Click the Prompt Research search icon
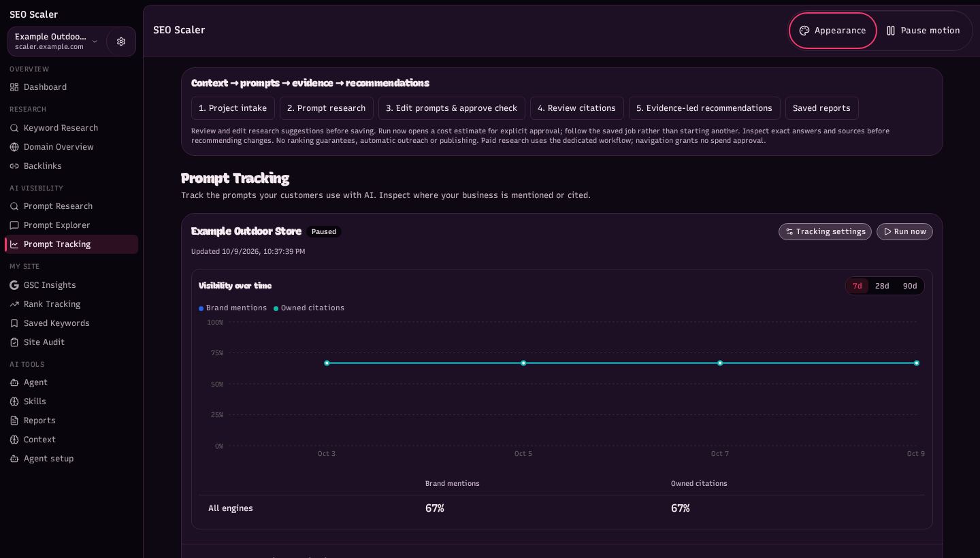The width and height of the screenshot is (980, 558). click(14, 206)
